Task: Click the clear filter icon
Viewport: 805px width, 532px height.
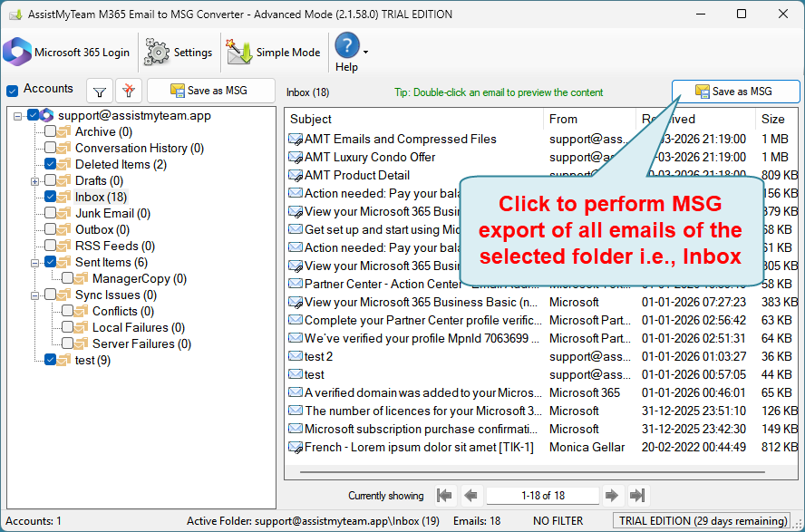Action: click(129, 92)
